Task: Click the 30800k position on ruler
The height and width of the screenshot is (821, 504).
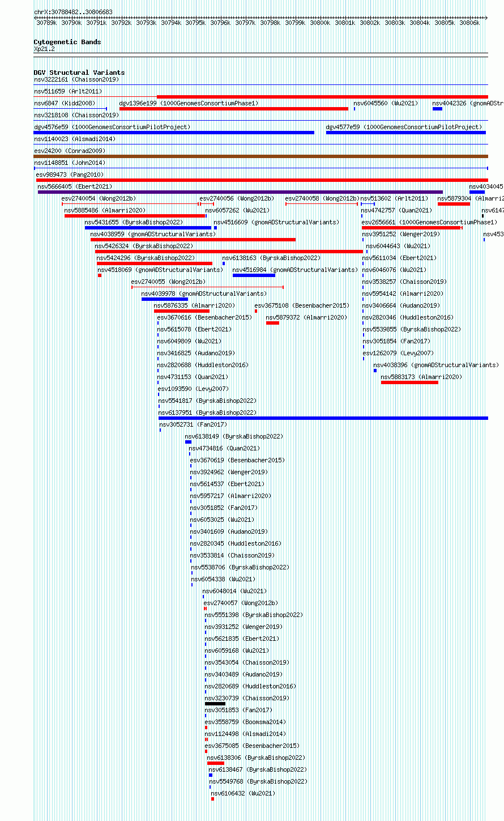Action: (320, 23)
